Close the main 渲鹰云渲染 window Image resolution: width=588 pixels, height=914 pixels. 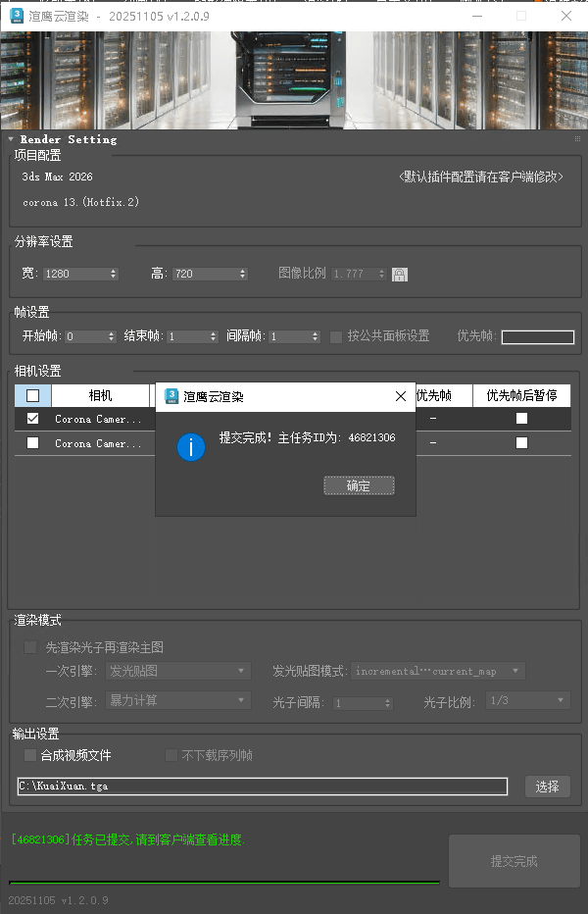565,16
